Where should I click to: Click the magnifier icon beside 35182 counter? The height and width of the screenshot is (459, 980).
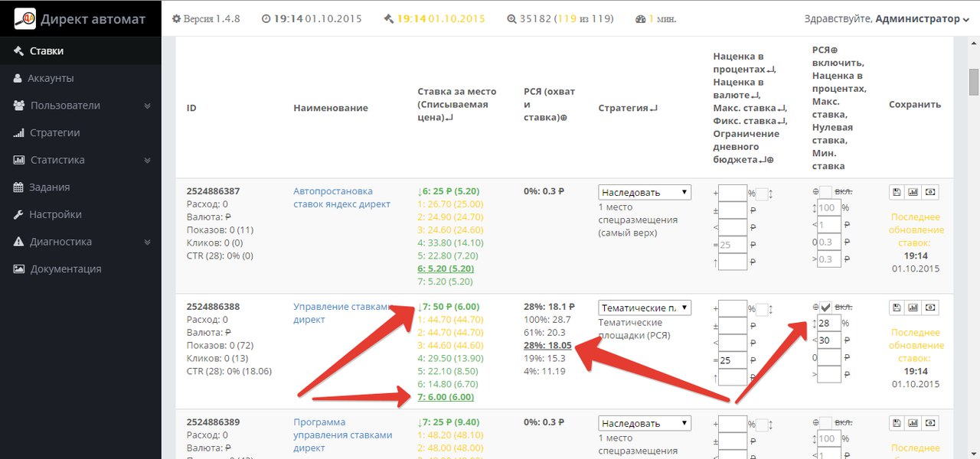[511, 18]
